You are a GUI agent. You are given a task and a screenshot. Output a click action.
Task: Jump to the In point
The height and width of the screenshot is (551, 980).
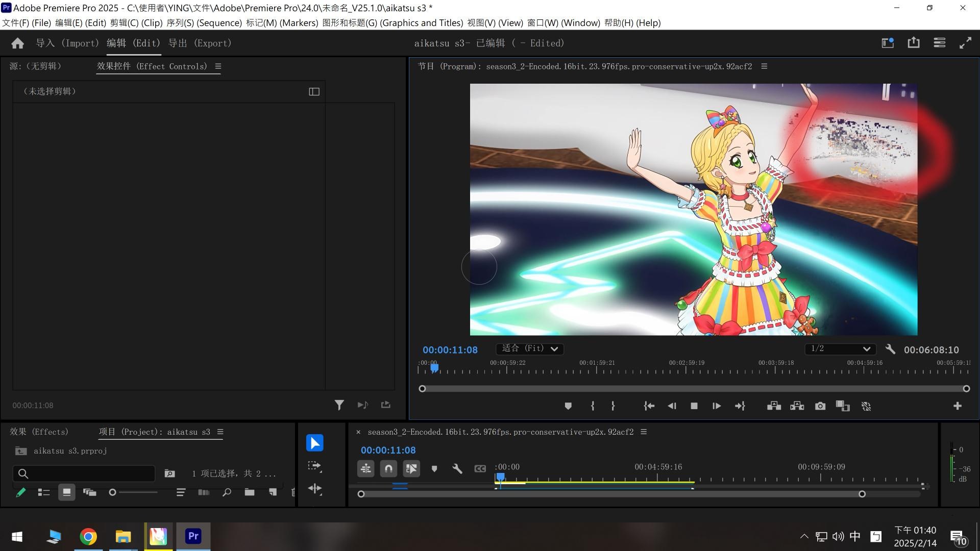point(649,406)
